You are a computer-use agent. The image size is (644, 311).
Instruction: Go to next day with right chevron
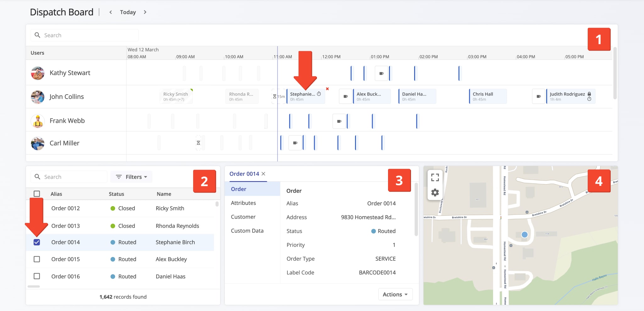pyautogui.click(x=145, y=12)
